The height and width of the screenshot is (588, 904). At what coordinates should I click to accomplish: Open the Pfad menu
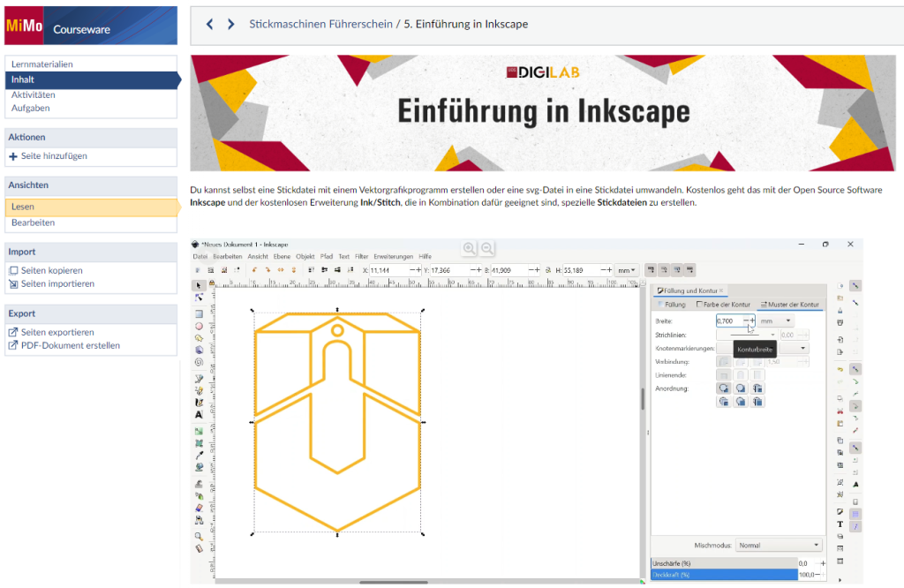point(327,257)
